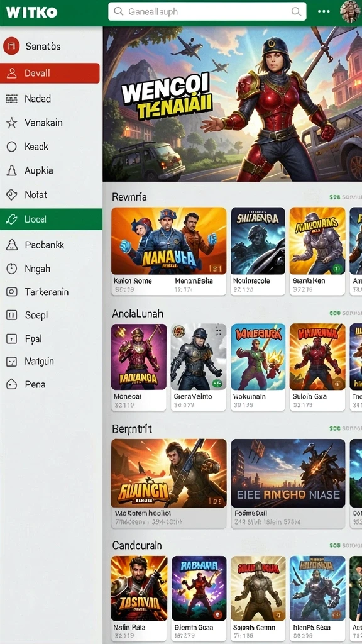
Task: Click the AnclaLunah section heading
Action: 138,314
